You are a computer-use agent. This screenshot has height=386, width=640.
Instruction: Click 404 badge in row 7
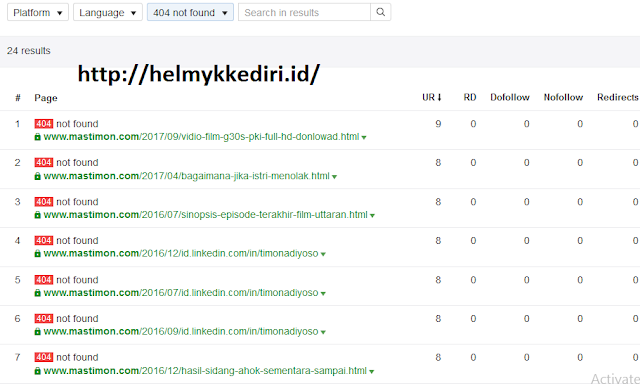pos(44,357)
